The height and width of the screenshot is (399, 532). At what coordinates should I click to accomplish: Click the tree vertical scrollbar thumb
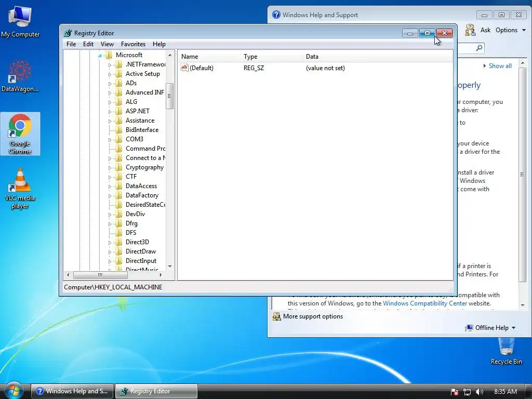pos(170,96)
